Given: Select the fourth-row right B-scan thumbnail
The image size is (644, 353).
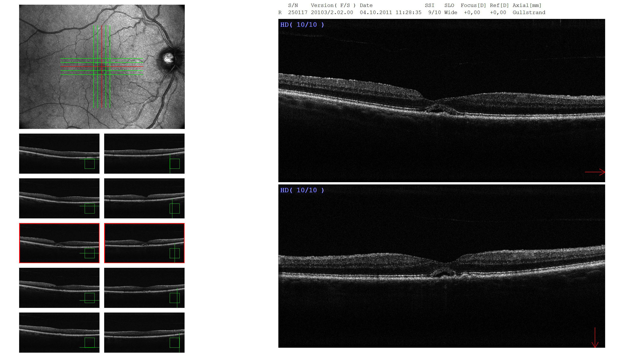Looking at the screenshot, I should pyautogui.click(x=144, y=288).
